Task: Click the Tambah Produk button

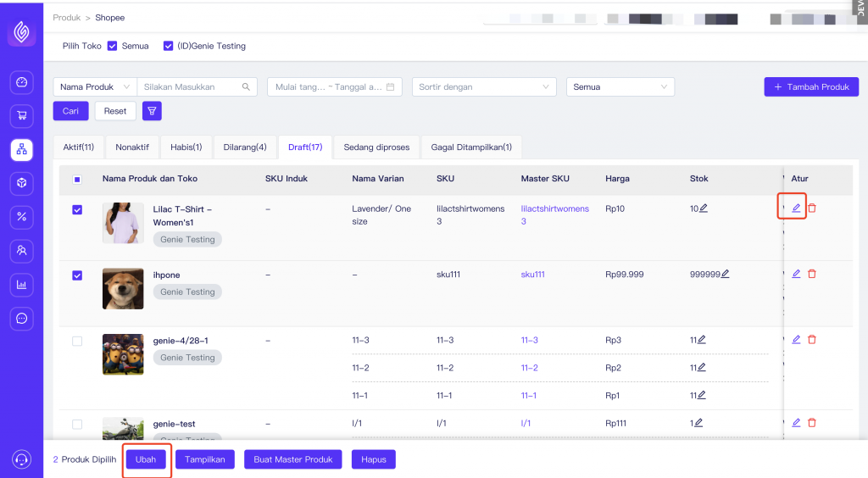Action: tap(810, 86)
